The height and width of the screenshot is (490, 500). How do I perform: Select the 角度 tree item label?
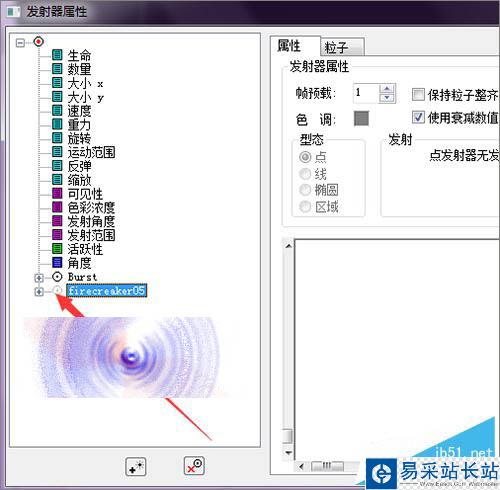pos(79,263)
